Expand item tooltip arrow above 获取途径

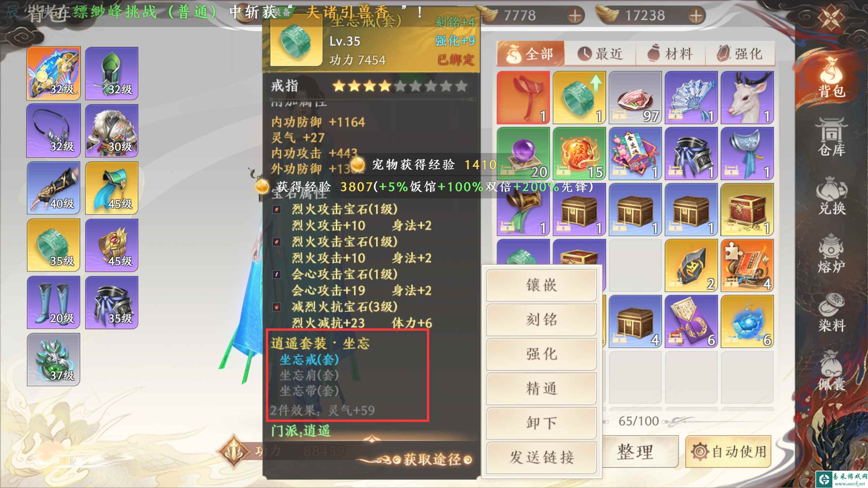pyautogui.click(x=372, y=440)
